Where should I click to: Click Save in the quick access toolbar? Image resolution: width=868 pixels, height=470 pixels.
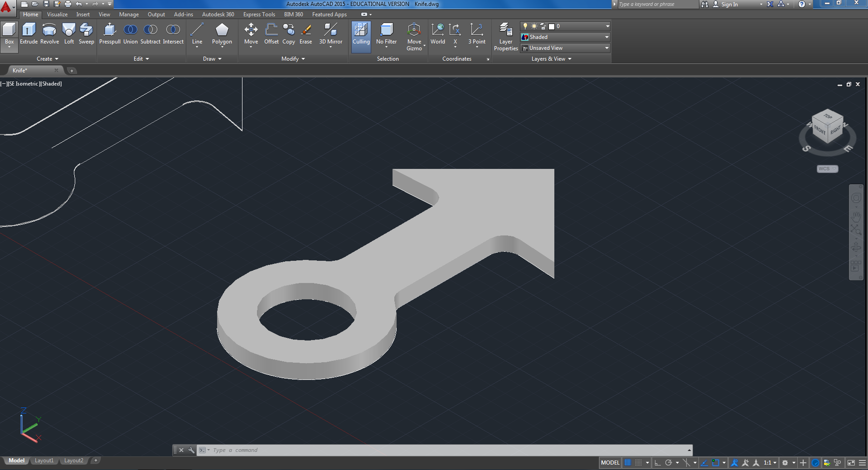pos(46,4)
